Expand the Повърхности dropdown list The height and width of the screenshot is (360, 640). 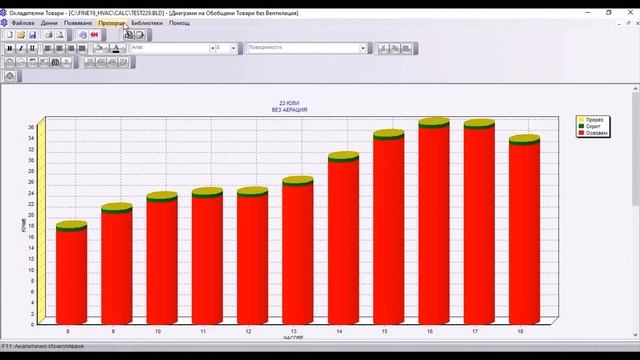[363, 48]
